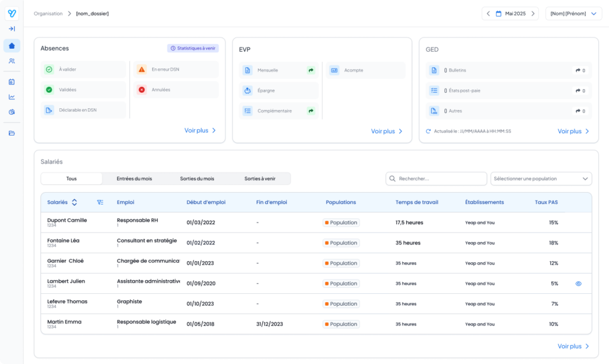Open the pie chart reports sidebar icon
This screenshot has height=364, width=609.
click(11, 112)
